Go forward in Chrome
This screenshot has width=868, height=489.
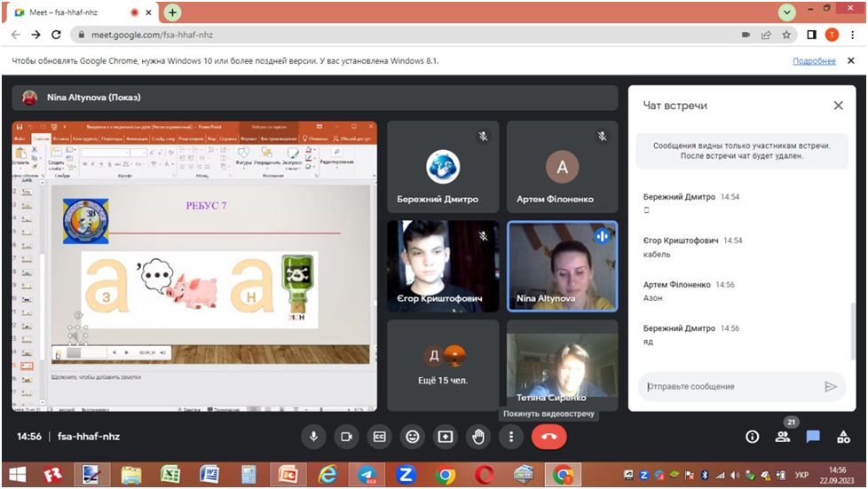(x=36, y=35)
